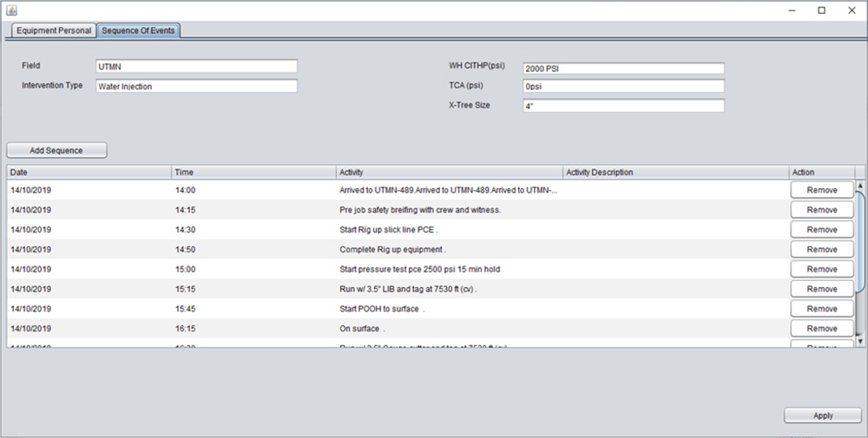Select the X-Tree Size field
This screenshot has width=868, height=438.
pos(623,106)
